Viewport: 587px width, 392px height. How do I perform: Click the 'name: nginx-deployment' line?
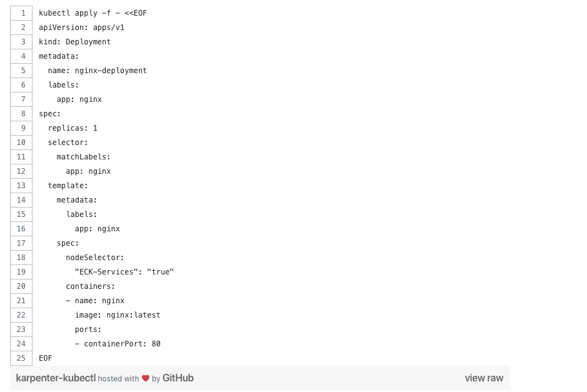[x=98, y=71]
